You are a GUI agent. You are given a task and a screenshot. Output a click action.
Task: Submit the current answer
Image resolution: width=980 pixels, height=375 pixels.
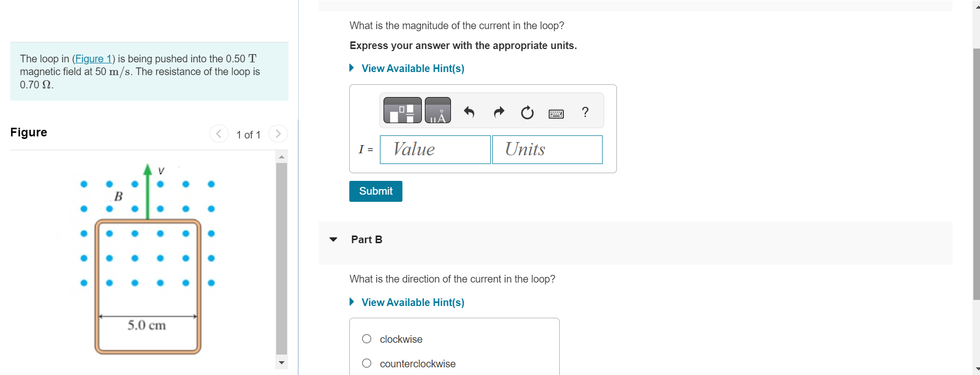pos(375,191)
